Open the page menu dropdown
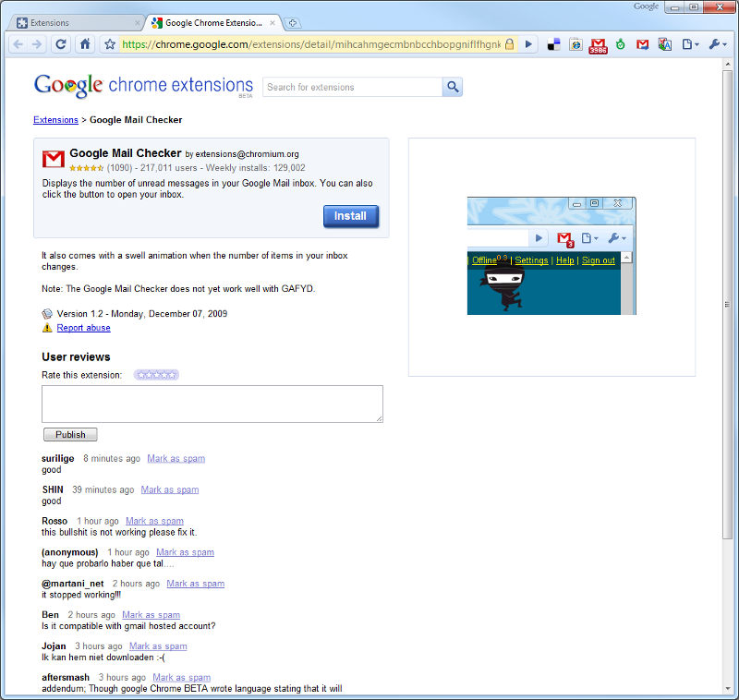 [690, 44]
